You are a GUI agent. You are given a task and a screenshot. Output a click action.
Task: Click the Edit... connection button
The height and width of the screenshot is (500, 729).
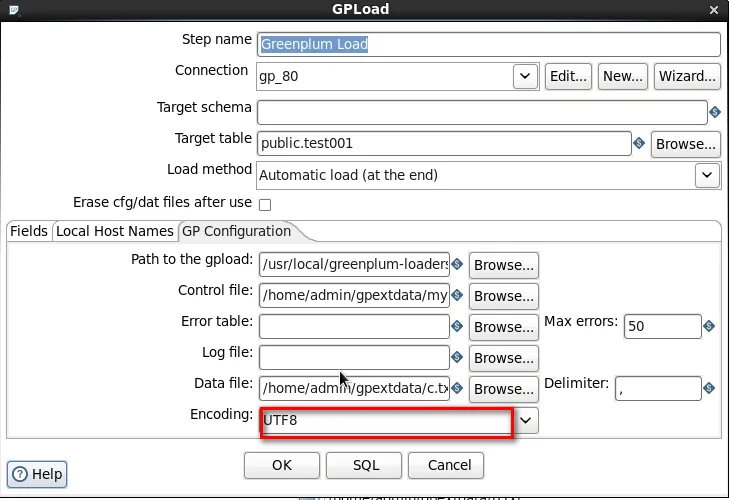click(568, 76)
